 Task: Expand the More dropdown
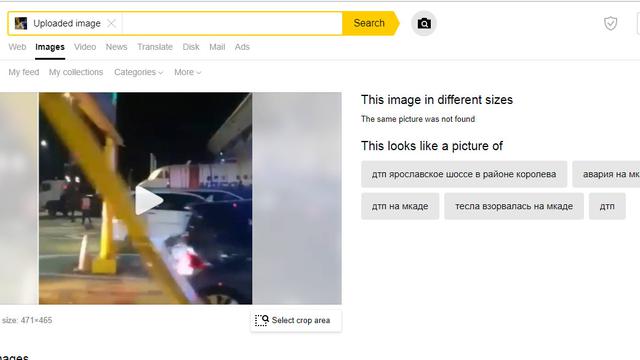point(187,72)
